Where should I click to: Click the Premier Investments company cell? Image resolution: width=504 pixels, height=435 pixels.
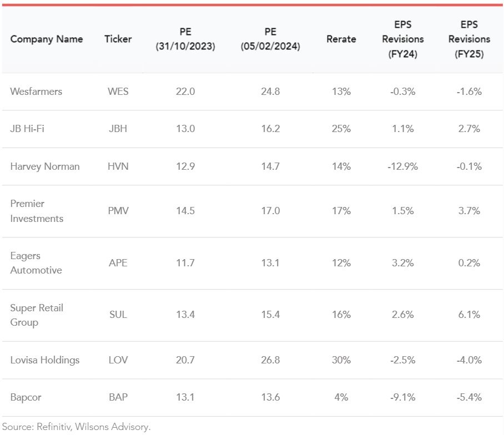tap(37, 211)
